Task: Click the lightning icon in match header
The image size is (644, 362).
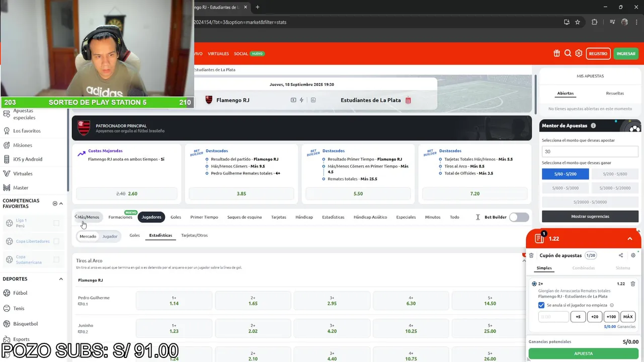Action: pos(302,100)
